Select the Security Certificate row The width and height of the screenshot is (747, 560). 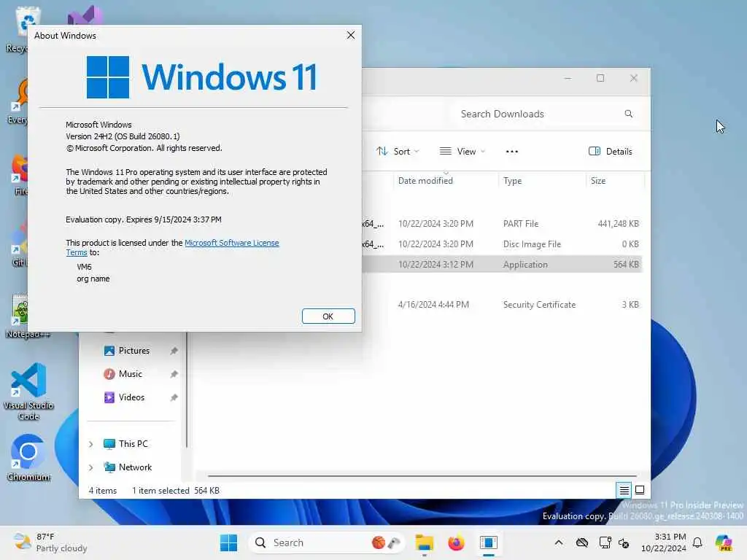coord(502,305)
